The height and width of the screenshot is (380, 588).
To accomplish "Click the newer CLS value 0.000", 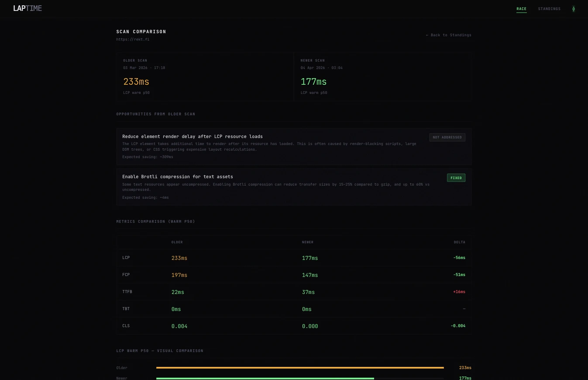I will coord(310,326).
